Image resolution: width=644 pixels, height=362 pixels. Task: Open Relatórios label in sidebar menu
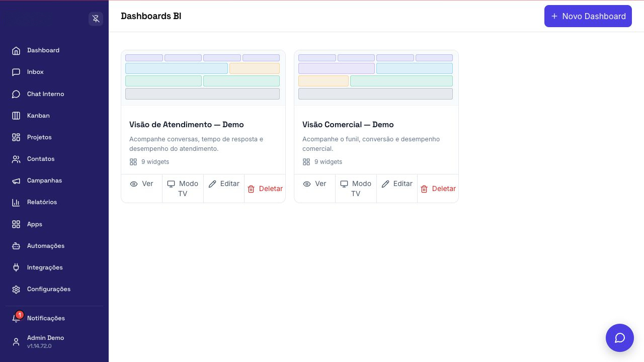[42, 202]
